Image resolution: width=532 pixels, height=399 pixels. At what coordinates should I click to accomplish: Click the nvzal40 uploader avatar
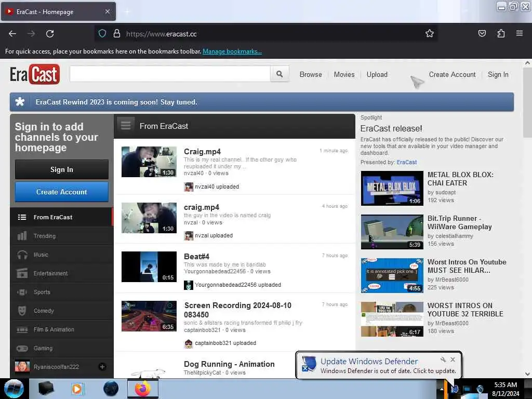click(x=188, y=187)
